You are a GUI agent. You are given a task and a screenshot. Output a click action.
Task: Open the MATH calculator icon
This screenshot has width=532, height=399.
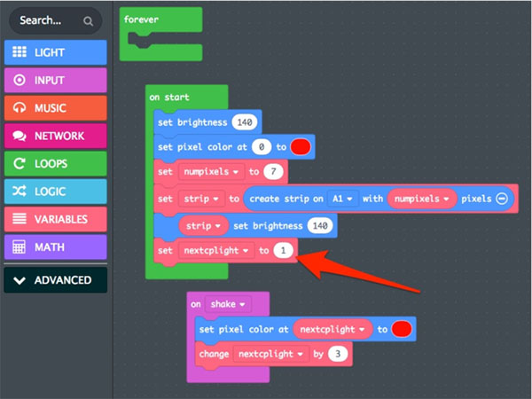[19, 246]
